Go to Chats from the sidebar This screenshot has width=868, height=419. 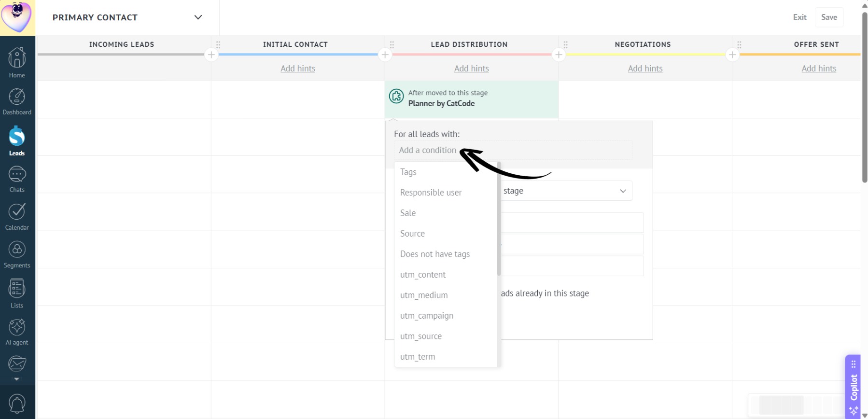click(17, 180)
